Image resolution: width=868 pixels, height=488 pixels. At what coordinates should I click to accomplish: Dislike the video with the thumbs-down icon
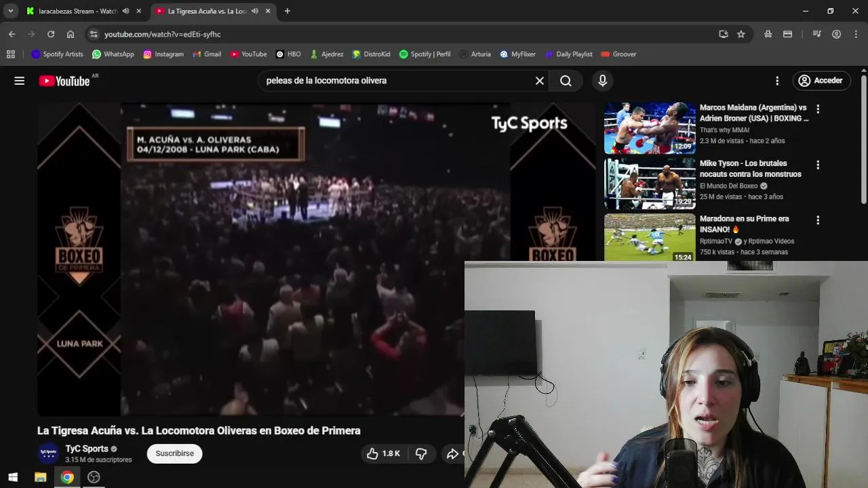point(421,453)
